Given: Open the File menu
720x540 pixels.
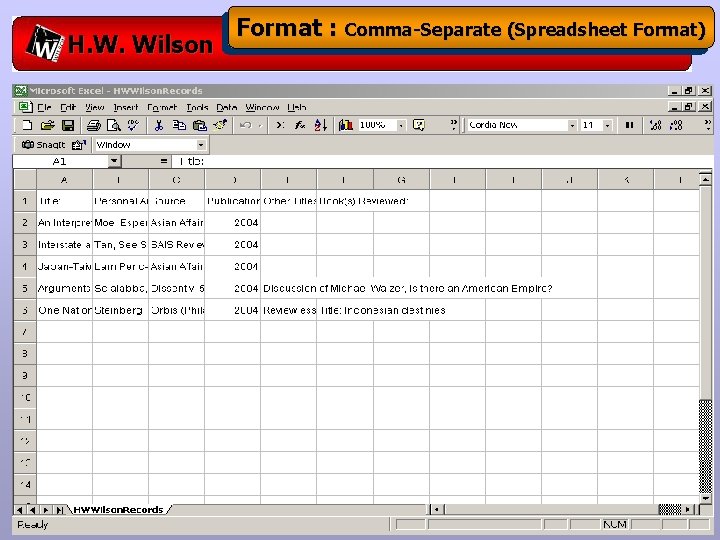Looking at the screenshot, I should click(45, 107).
